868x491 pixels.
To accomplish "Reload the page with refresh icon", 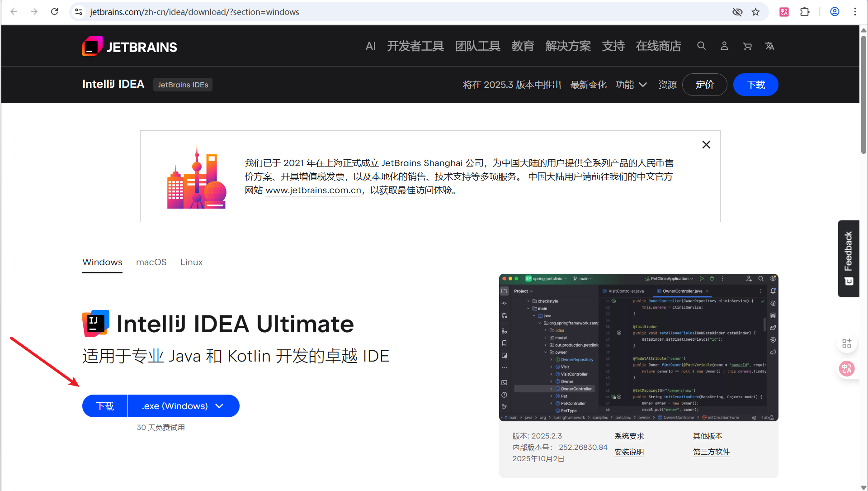I will click(x=55, y=12).
